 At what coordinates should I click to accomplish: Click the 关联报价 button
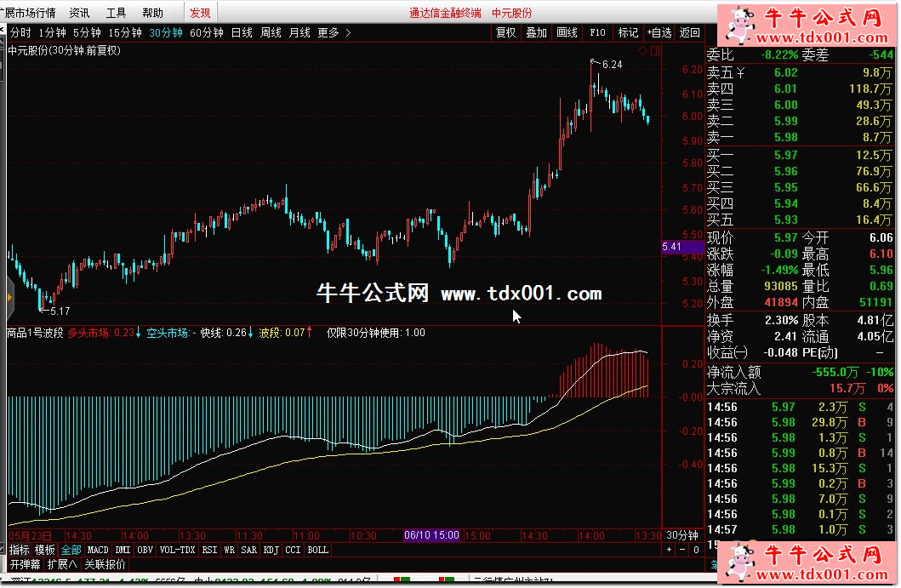pyautogui.click(x=104, y=564)
